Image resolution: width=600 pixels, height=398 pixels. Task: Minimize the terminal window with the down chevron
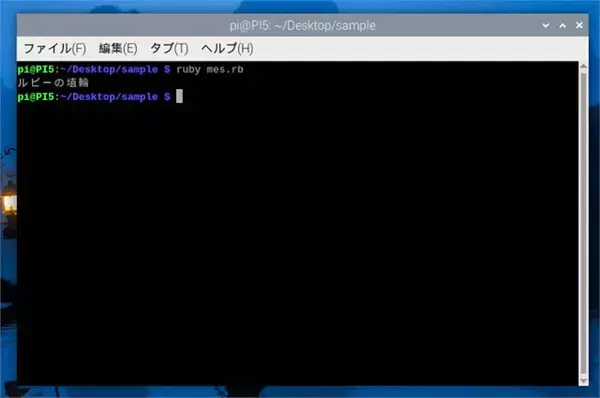tap(546, 25)
